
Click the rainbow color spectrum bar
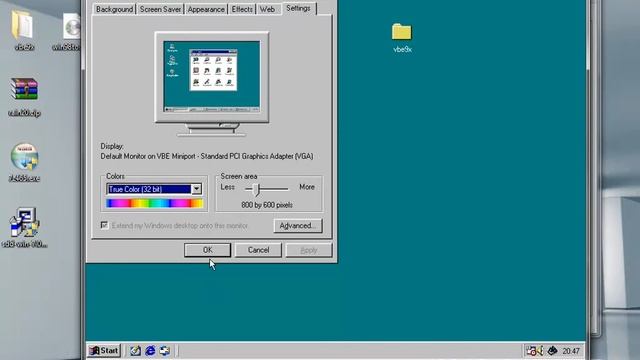point(154,203)
